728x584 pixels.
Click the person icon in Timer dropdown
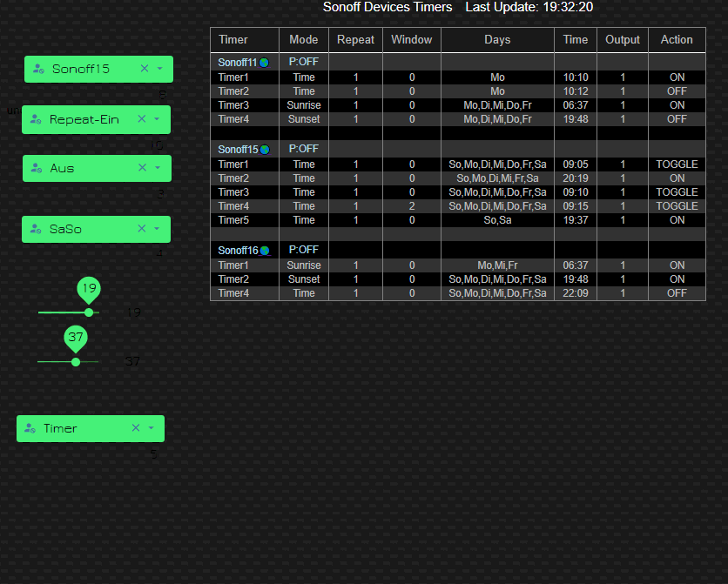click(30, 428)
